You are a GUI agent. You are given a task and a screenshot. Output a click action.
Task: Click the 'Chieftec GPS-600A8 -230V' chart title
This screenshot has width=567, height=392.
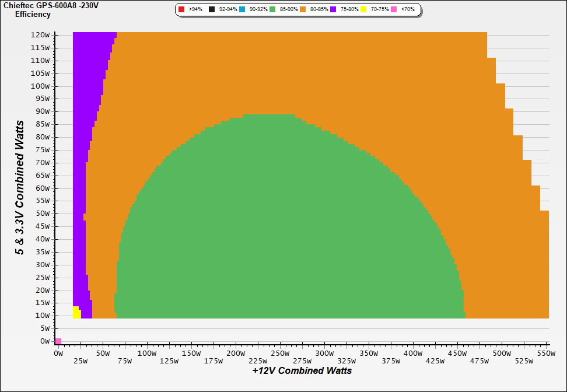pos(51,5)
